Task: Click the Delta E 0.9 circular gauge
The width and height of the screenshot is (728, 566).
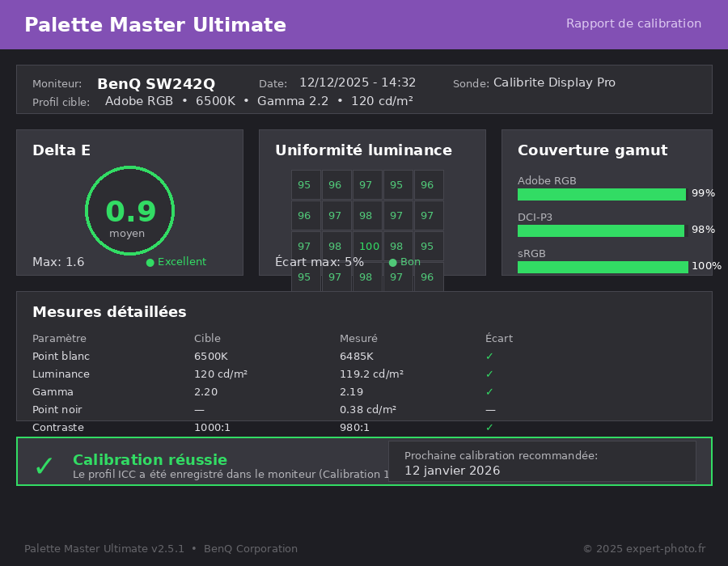Action: click(129, 210)
